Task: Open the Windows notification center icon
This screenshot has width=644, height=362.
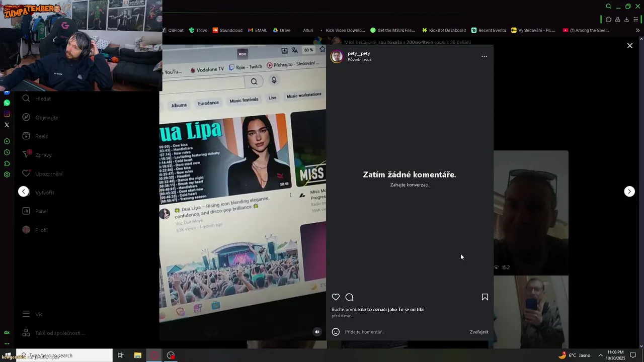Action: [633, 355]
